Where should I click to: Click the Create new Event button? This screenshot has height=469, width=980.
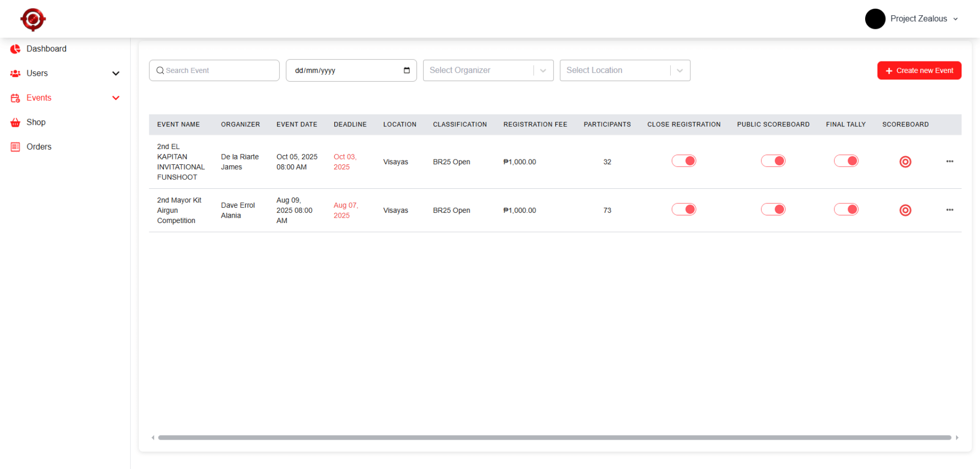point(918,71)
